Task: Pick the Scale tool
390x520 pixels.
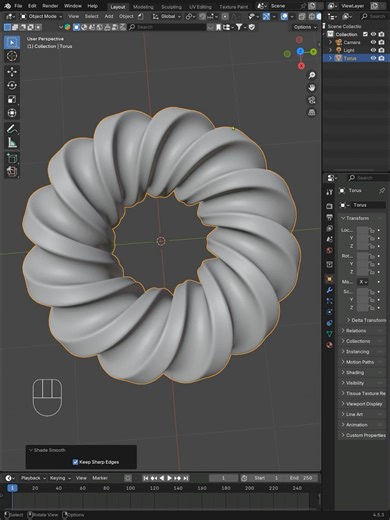Action: coord(12,99)
